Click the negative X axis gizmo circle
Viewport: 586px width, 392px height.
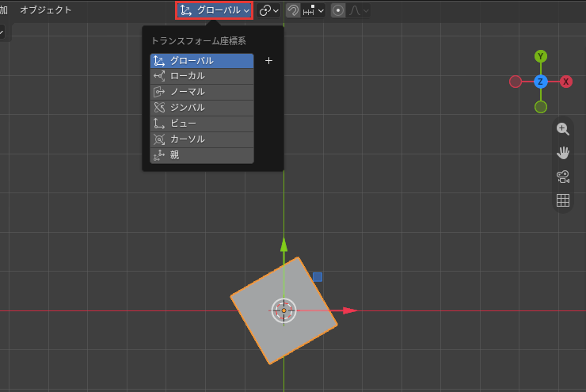516,82
